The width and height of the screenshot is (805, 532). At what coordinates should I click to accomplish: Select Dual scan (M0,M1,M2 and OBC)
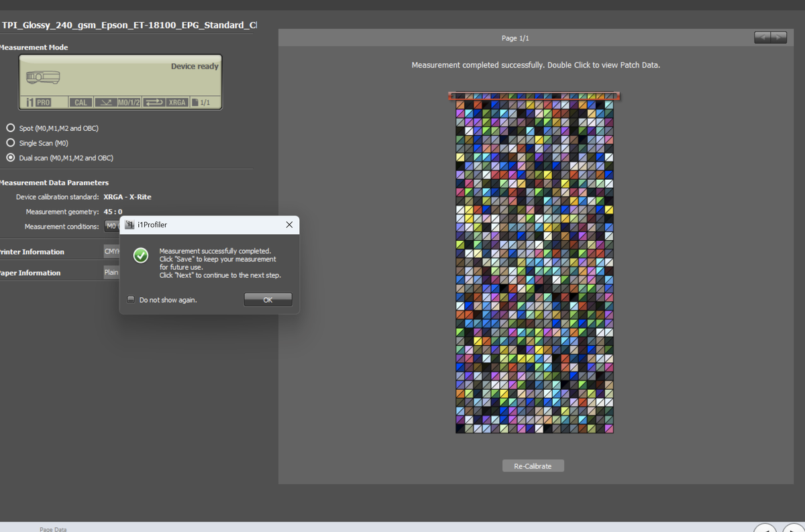pyautogui.click(x=11, y=158)
